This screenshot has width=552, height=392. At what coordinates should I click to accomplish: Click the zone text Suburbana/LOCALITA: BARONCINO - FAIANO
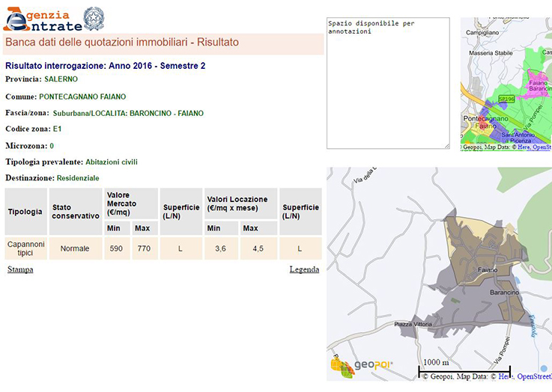(x=128, y=113)
